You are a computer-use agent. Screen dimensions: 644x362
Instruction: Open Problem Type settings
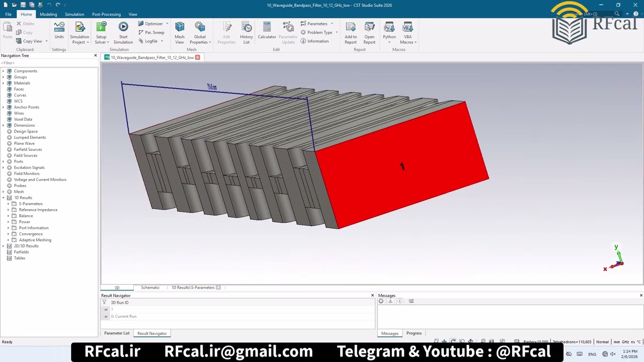(x=316, y=32)
